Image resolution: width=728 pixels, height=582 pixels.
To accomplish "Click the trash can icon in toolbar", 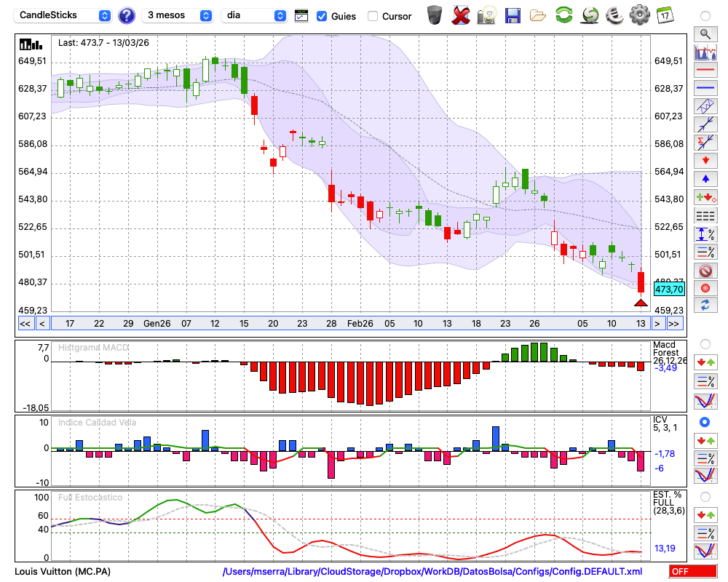I will 435,15.
